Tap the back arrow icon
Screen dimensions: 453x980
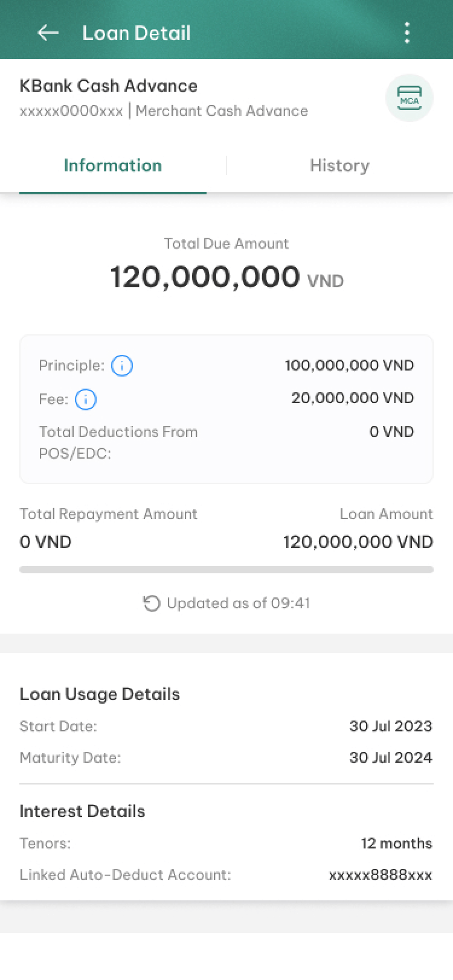tap(48, 33)
